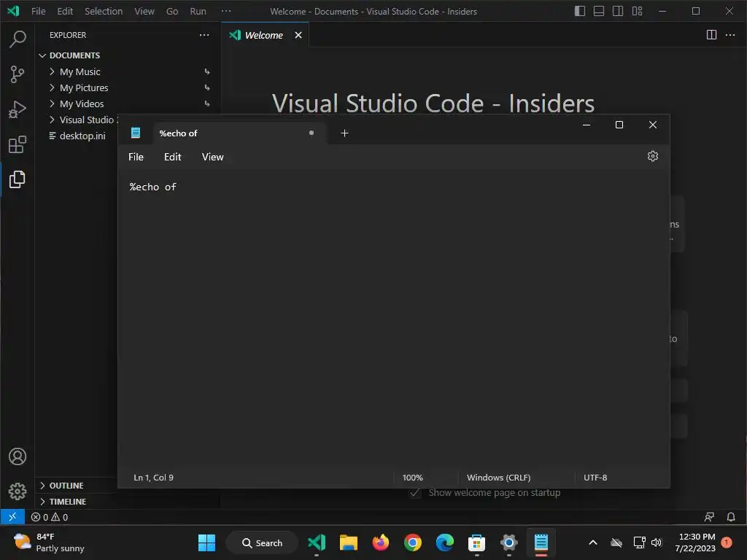Click UTF-8 encoding indicator
The image size is (747, 560).
[x=595, y=477]
